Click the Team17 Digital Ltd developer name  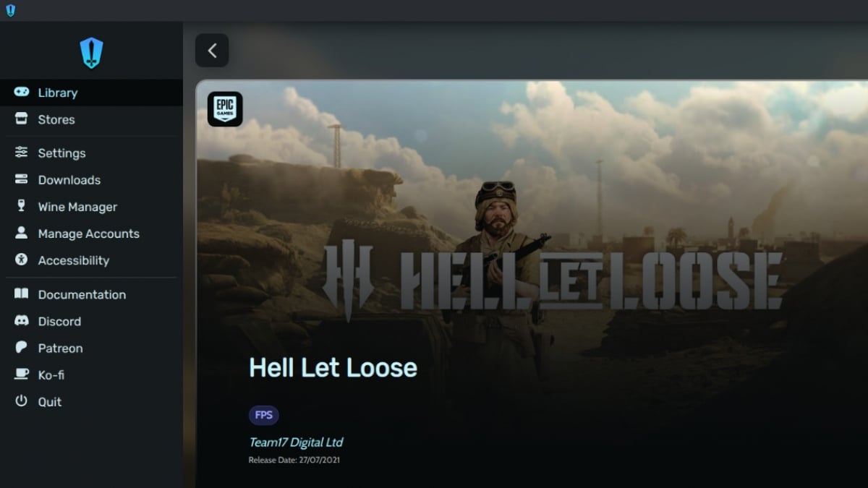(296, 442)
